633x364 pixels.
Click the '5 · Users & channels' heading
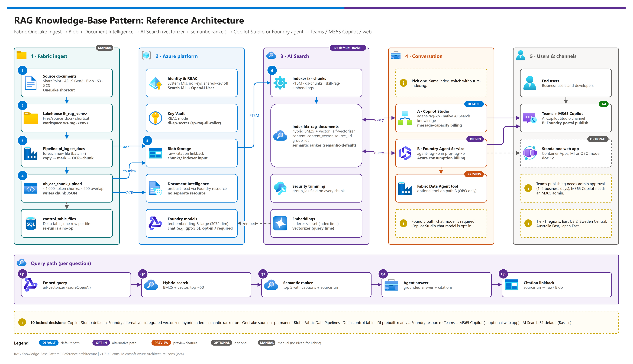tap(553, 56)
